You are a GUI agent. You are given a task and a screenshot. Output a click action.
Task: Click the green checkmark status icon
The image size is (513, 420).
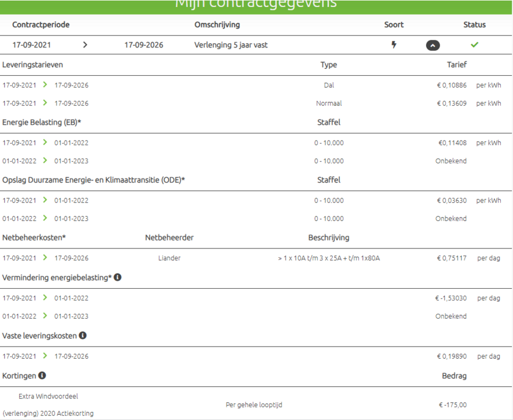475,45
